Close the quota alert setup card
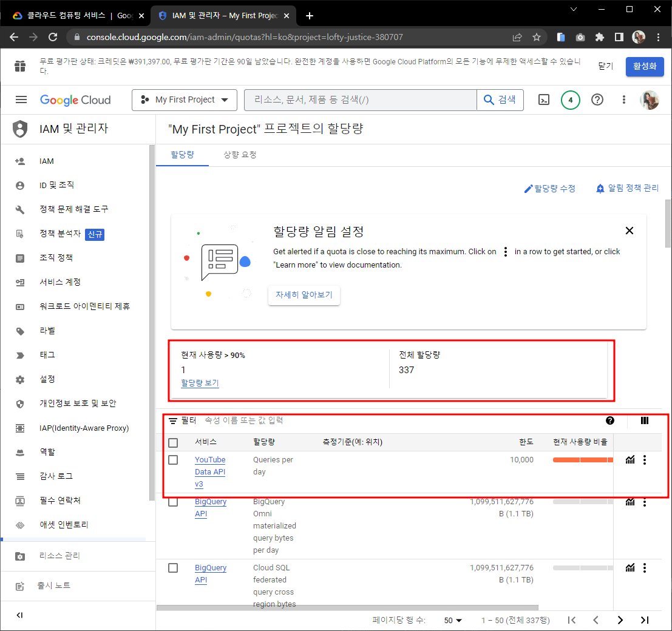 click(x=629, y=231)
